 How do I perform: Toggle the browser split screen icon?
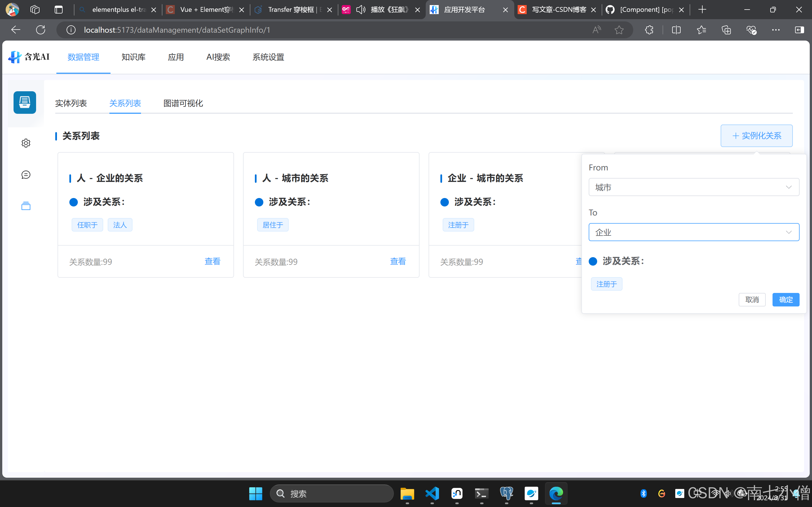click(x=676, y=30)
